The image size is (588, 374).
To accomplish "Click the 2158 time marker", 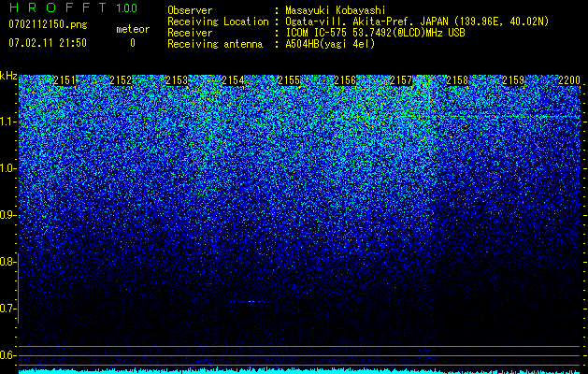I will (457, 80).
